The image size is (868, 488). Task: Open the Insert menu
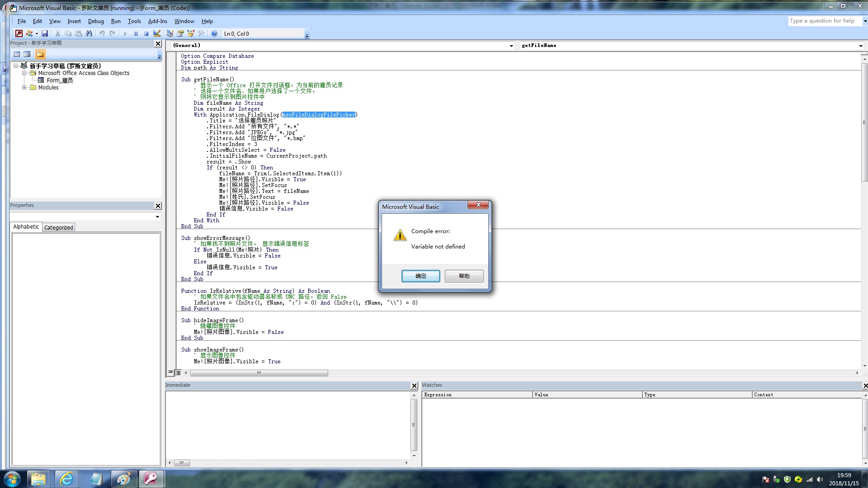point(74,21)
